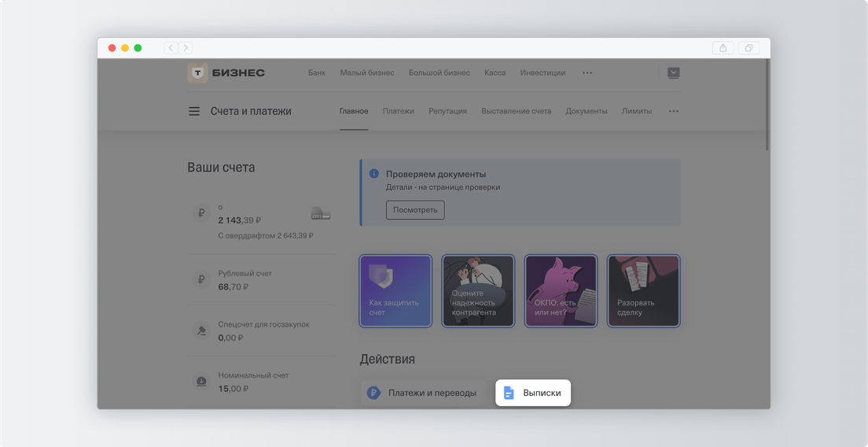Click the Выписки document icon
868x447 pixels.
click(x=509, y=393)
